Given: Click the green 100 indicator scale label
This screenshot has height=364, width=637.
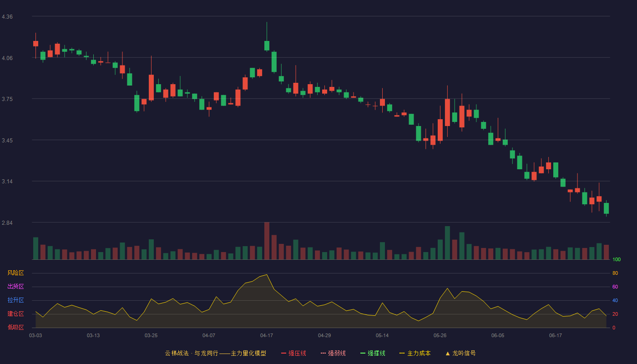Looking at the screenshot, I should (x=617, y=260).
